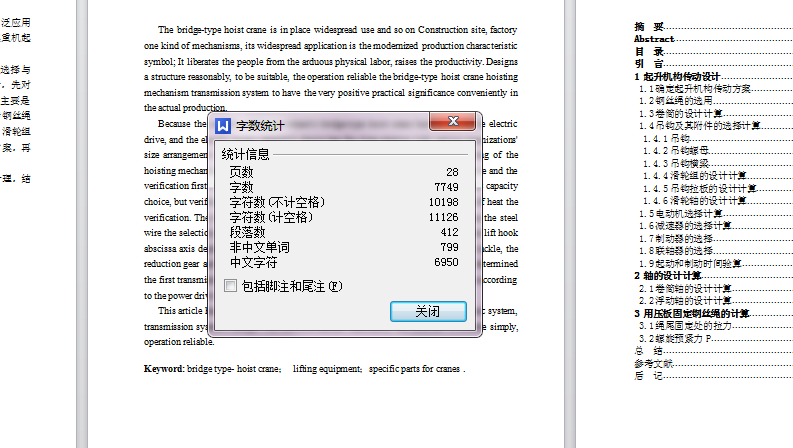The image size is (793, 448).
Task: Click 字符数(不计空格) row
Action: click(344, 202)
